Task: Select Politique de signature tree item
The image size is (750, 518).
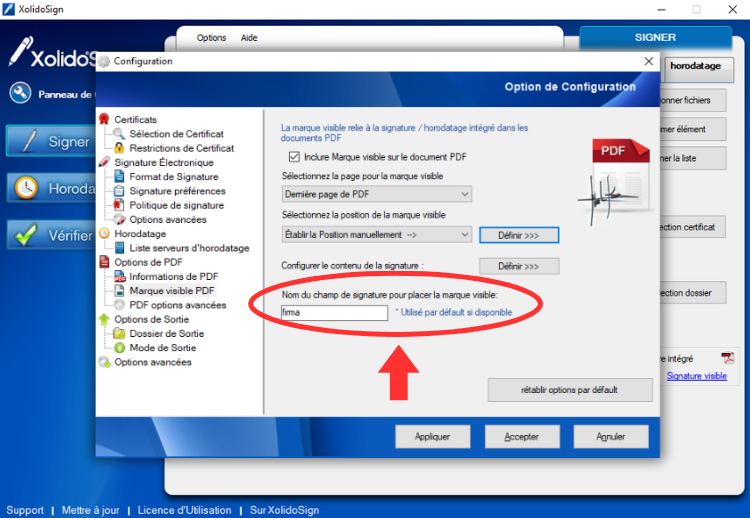Action: pos(176,205)
